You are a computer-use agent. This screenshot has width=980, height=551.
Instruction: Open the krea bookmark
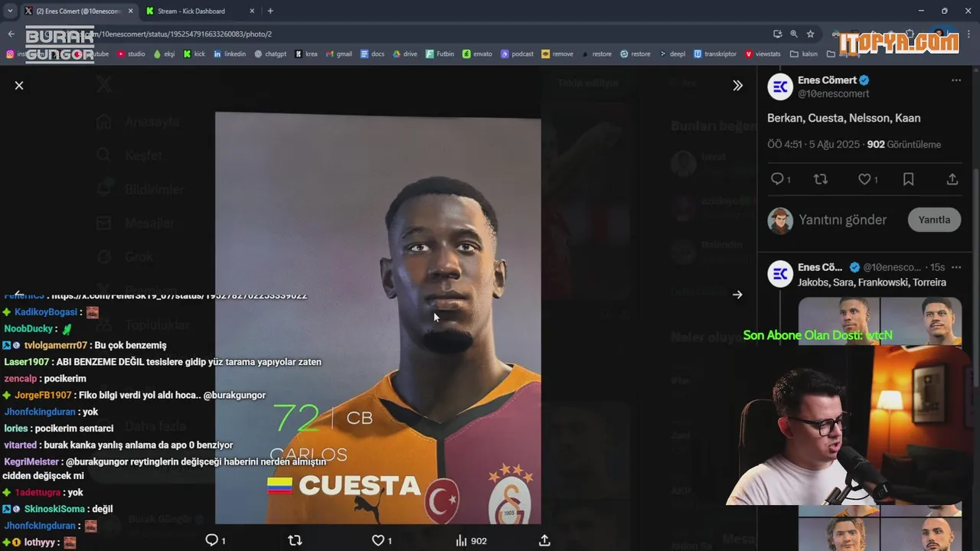[305, 54]
